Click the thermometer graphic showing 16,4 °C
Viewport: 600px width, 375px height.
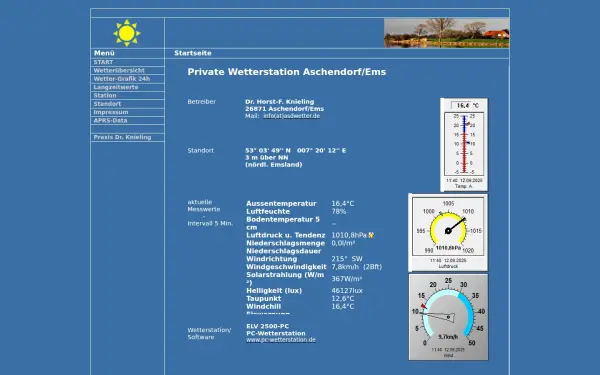tap(464, 145)
